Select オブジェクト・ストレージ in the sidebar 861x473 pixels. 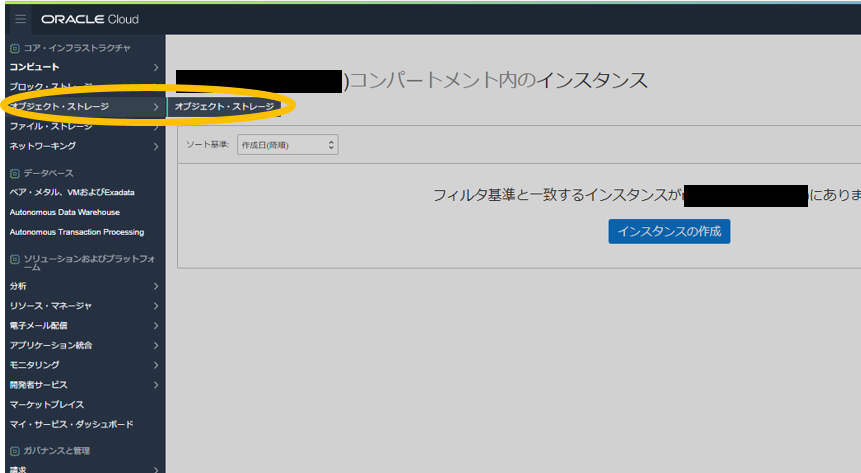click(59, 107)
